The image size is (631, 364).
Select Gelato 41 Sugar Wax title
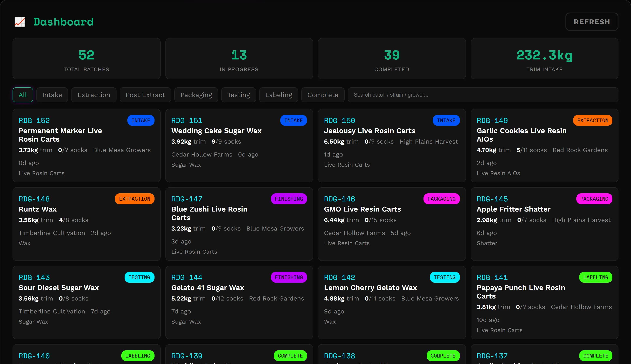(208, 288)
